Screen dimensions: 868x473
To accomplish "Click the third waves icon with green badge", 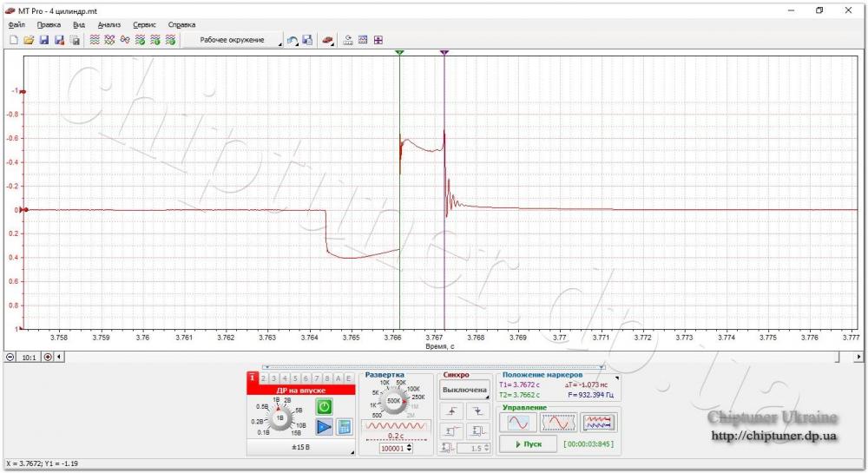I will coord(170,40).
